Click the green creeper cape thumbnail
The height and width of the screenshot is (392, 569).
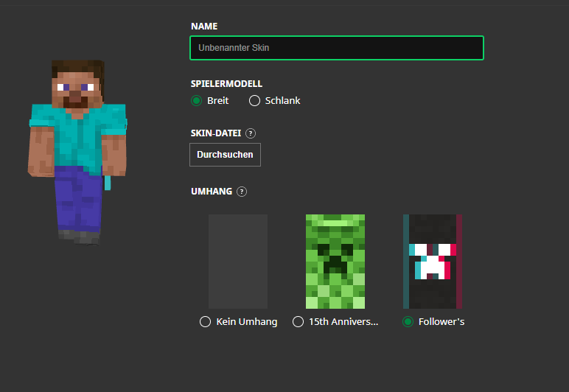pos(335,262)
